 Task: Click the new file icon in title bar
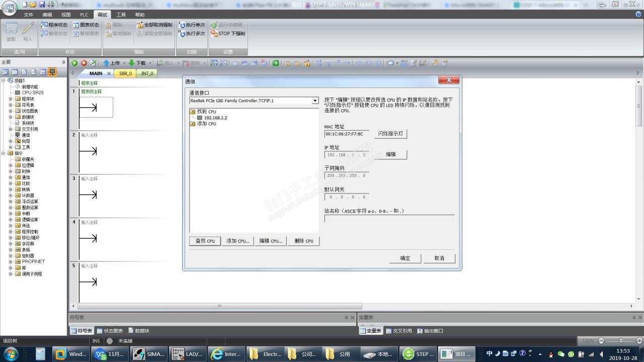pos(24,4)
